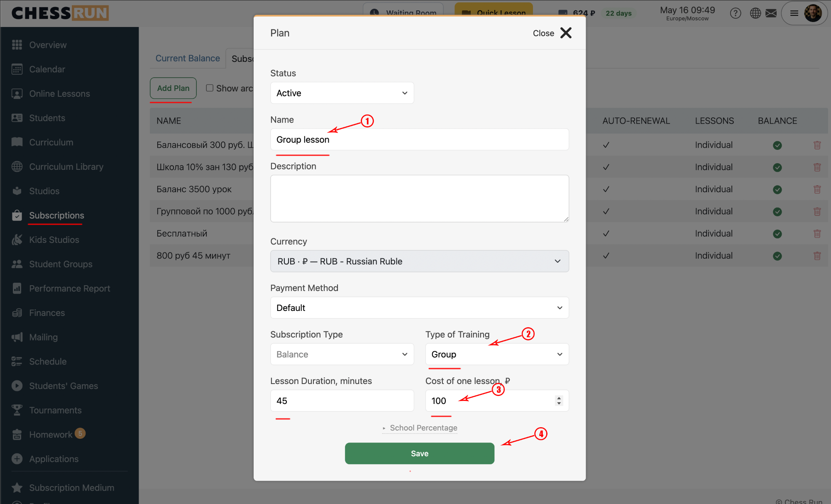
Task: Click the Баланс 3500 урок plan name
Action: coord(194,189)
